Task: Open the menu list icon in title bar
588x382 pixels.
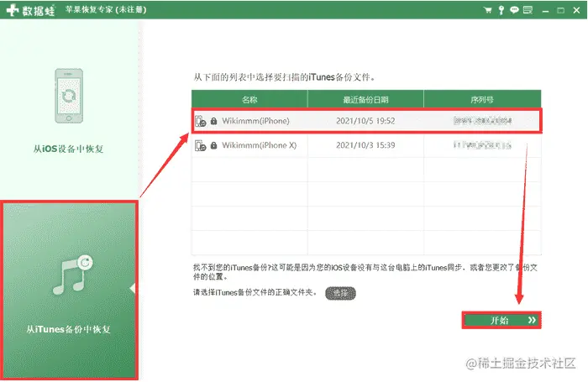Action: coord(528,10)
